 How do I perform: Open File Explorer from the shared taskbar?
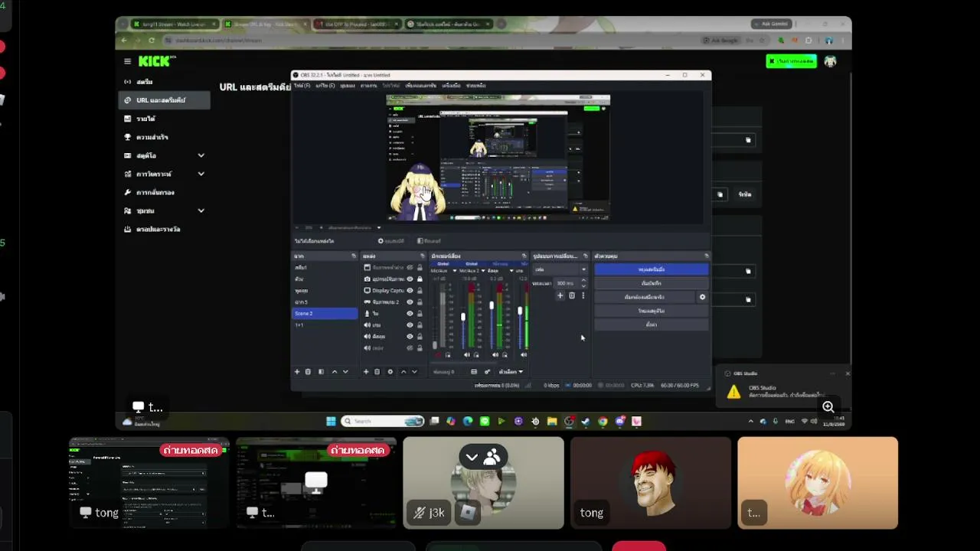click(x=551, y=421)
